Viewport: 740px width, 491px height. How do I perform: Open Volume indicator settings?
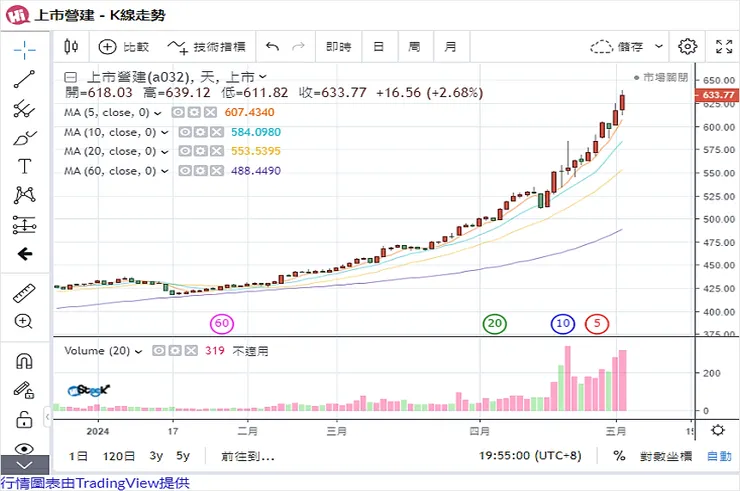175,351
